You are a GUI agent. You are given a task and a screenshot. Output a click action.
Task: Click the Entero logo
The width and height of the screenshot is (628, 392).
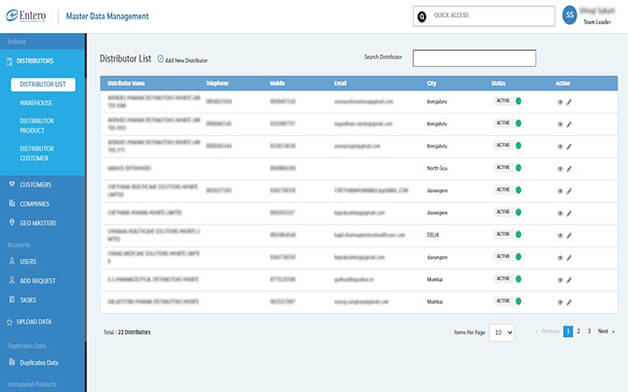pyautogui.click(x=26, y=16)
